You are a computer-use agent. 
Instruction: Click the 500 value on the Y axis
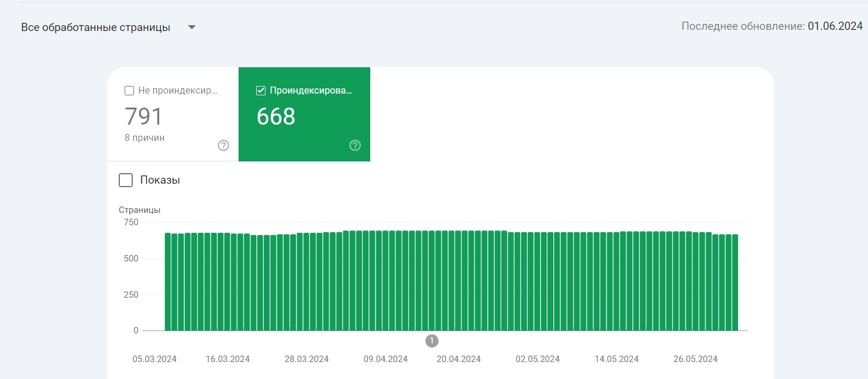pyautogui.click(x=131, y=259)
